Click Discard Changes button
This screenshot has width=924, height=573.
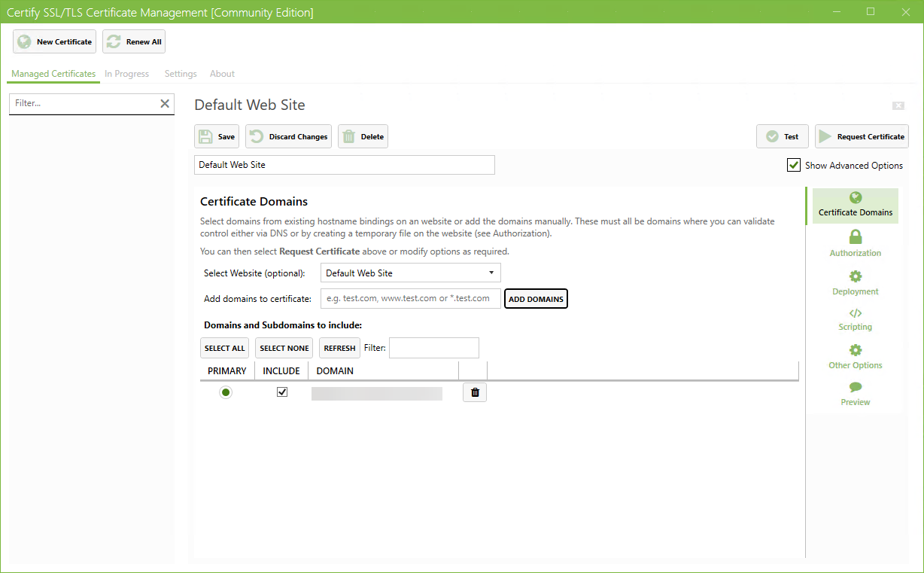(x=288, y=136)
